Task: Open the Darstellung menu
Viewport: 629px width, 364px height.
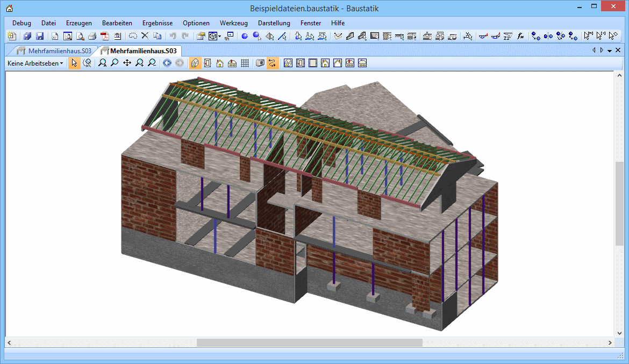Action: pyautogui.click(x=274, y=23)
